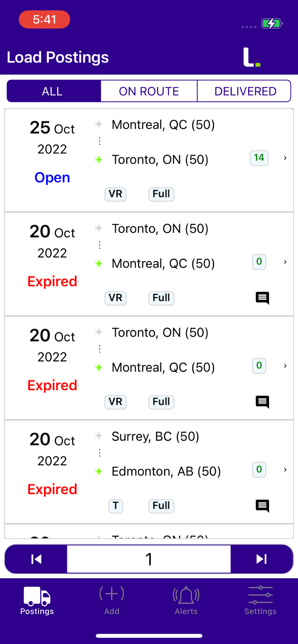Jump to last page arrow
The image size is (298, 644).
point(262,559)
